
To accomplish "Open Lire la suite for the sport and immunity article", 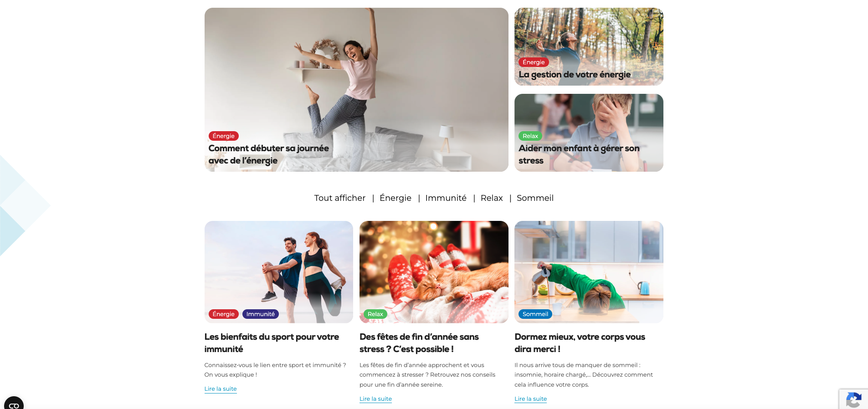I will tap(221, 389).
